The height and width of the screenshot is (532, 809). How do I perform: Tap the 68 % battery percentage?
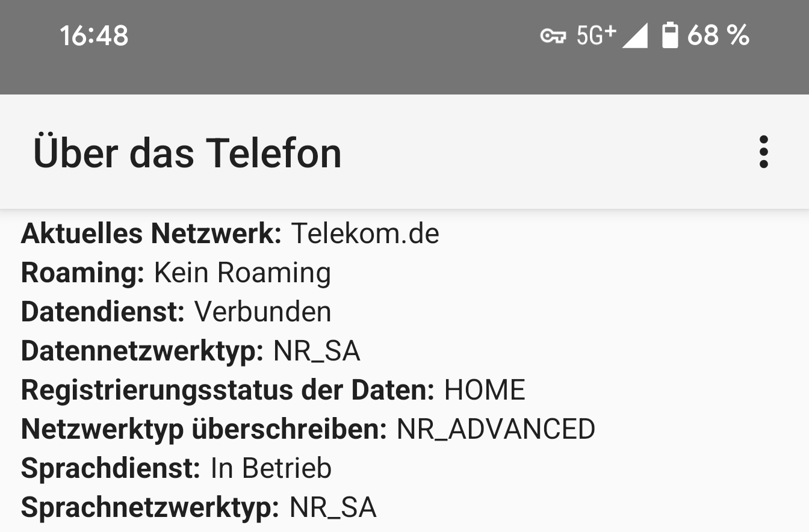click(x=718, y=36)
